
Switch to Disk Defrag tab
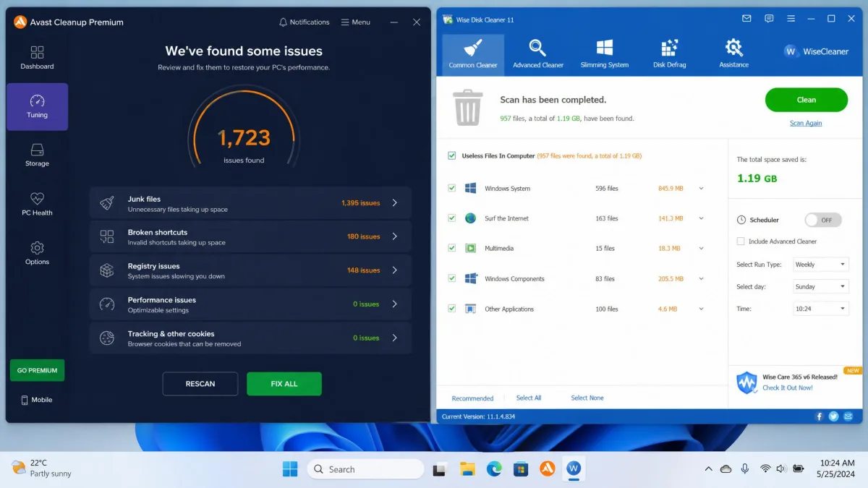670,54
